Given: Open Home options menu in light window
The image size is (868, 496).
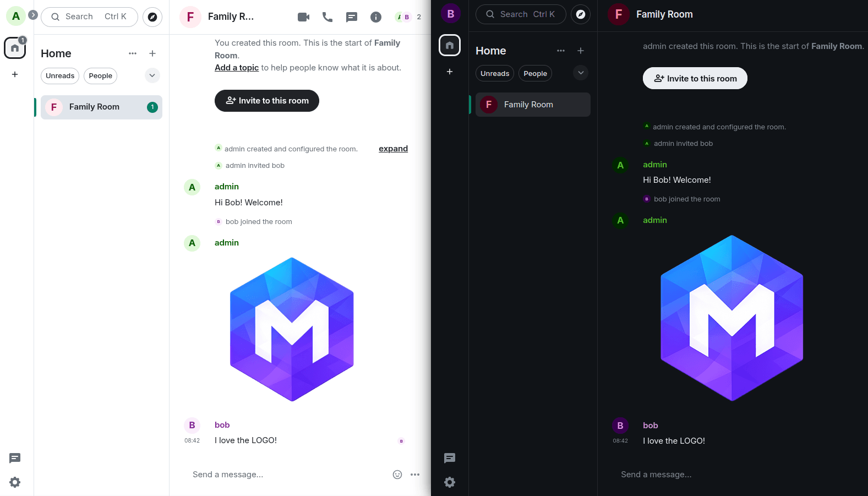Looking at the screenshot, I should 133,53.
